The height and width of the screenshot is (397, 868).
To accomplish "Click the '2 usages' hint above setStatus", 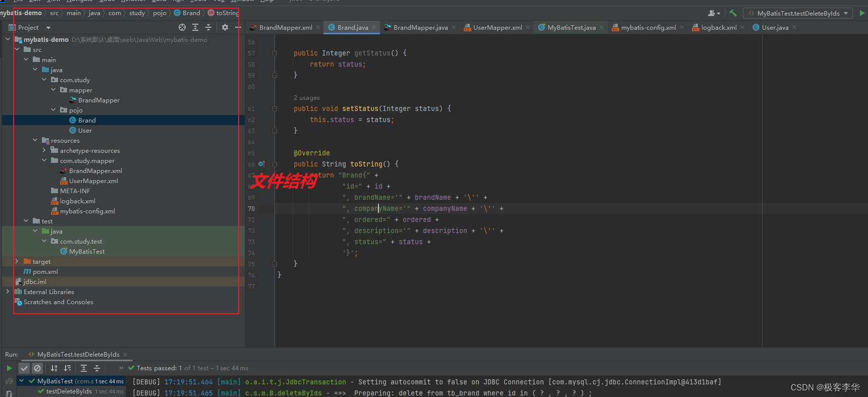I will (307, 98).
